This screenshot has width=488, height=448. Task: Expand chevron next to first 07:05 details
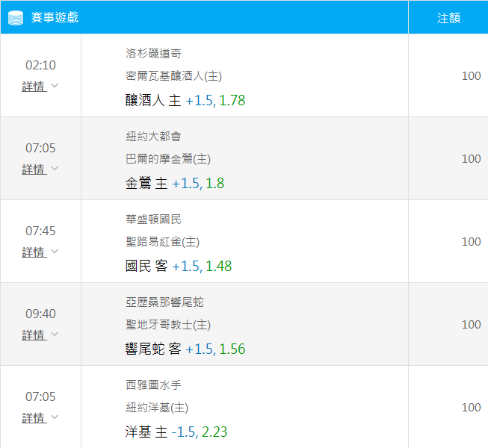coord(55,169)
